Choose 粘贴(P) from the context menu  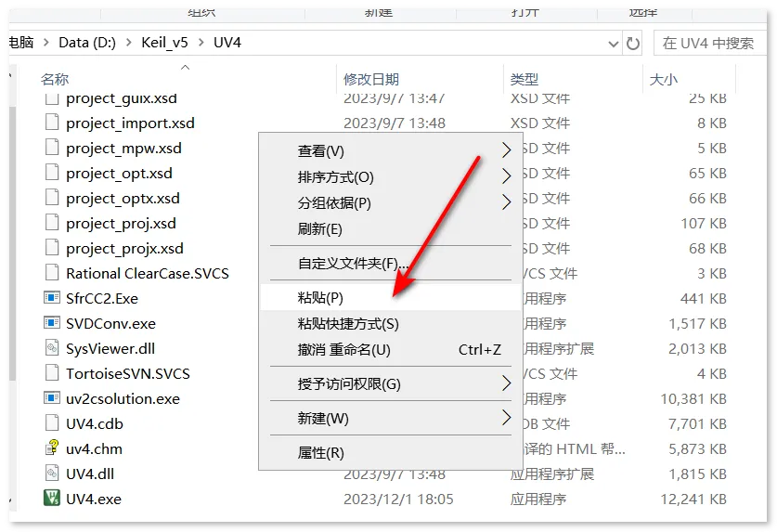click(391, 297)
